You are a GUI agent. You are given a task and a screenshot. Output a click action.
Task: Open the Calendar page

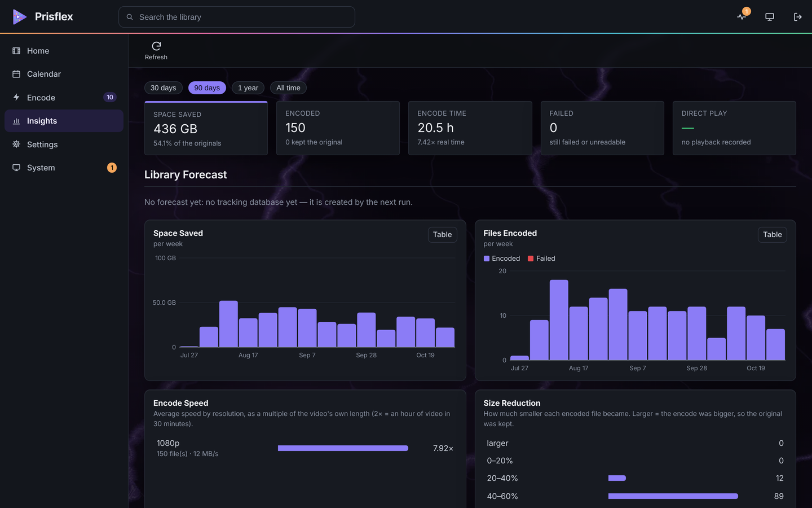64,74
